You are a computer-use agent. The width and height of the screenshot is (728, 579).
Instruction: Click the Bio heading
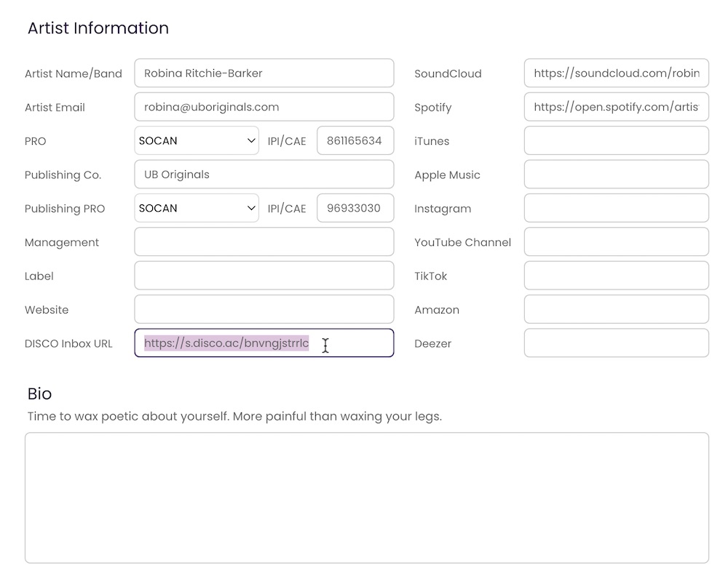point(39,394)
